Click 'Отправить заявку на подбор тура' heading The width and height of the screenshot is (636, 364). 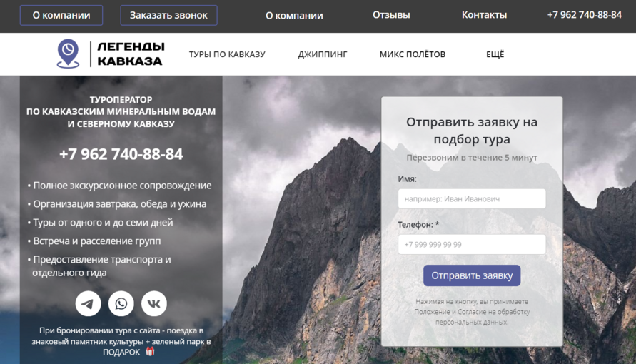coord(472,131)
